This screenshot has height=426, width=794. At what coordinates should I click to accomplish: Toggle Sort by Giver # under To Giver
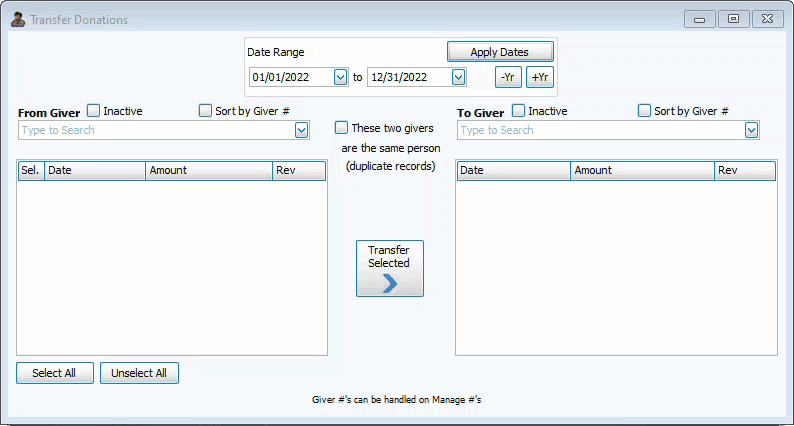[x=645, y=111]
